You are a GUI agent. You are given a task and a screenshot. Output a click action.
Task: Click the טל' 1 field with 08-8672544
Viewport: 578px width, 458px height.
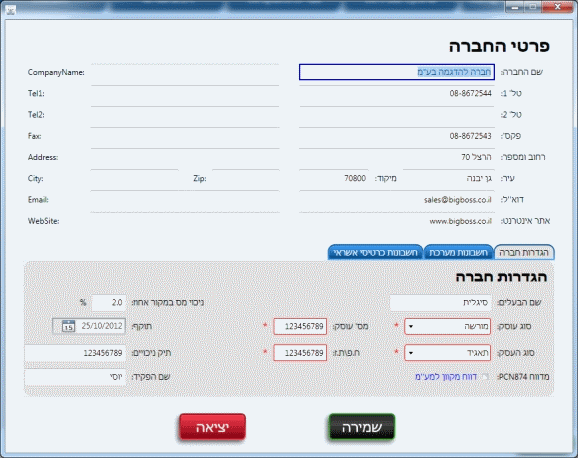pyautogui.click(x=397, y=94)
